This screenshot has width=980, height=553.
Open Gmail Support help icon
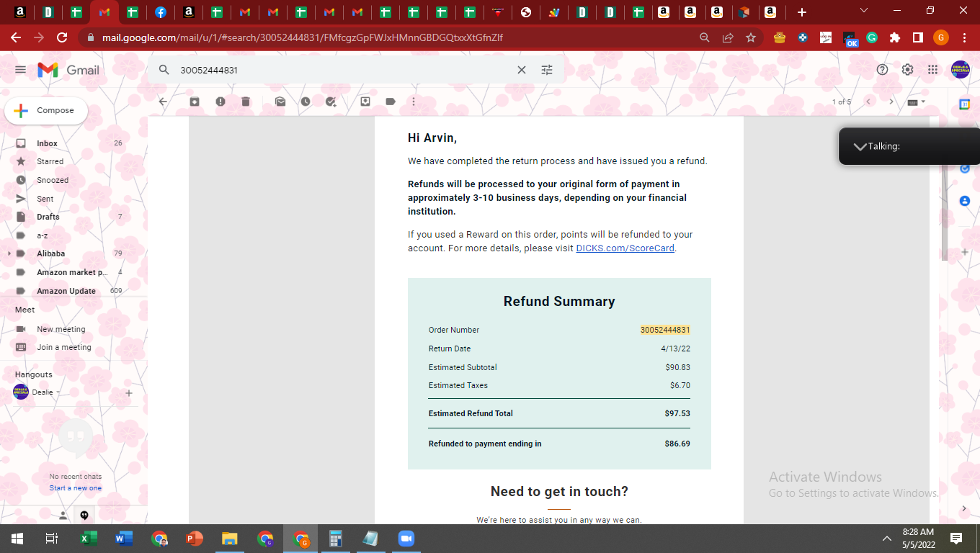882,70
